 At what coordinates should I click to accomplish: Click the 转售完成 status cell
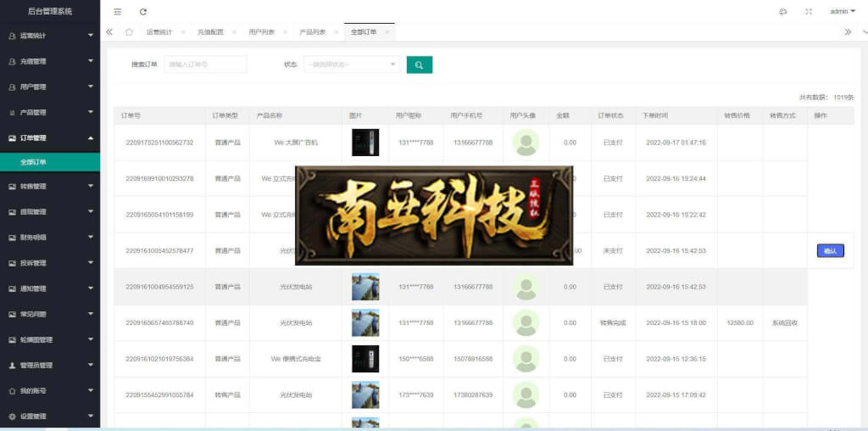point(613,323)
